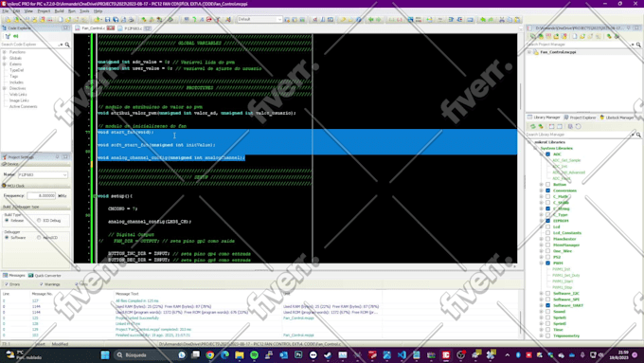Switch to the P12F683.c editor tab
The height and width of the screenshot is (363, 644).
click(134, 28)
